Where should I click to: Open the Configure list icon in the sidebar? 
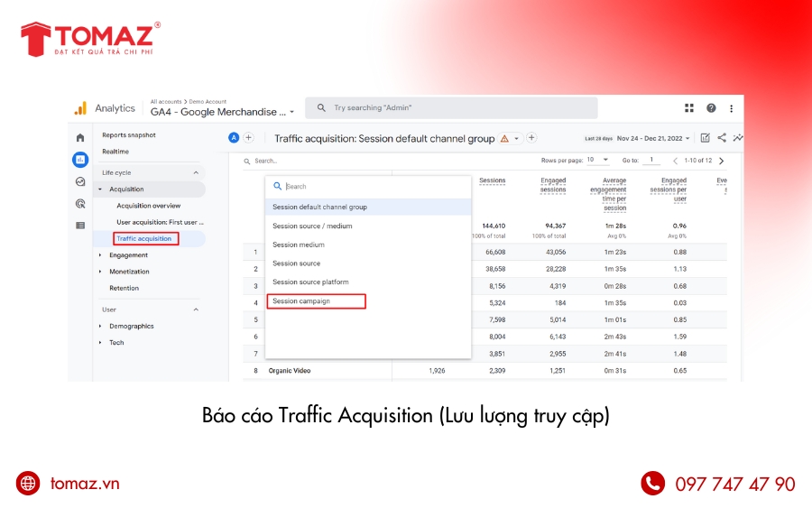coord(80,226)
